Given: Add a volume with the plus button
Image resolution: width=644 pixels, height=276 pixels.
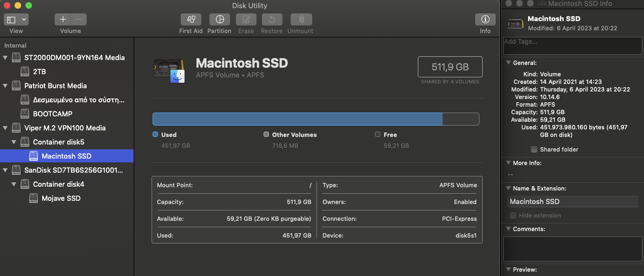Looking at the screenshot, I should [63, 19].
